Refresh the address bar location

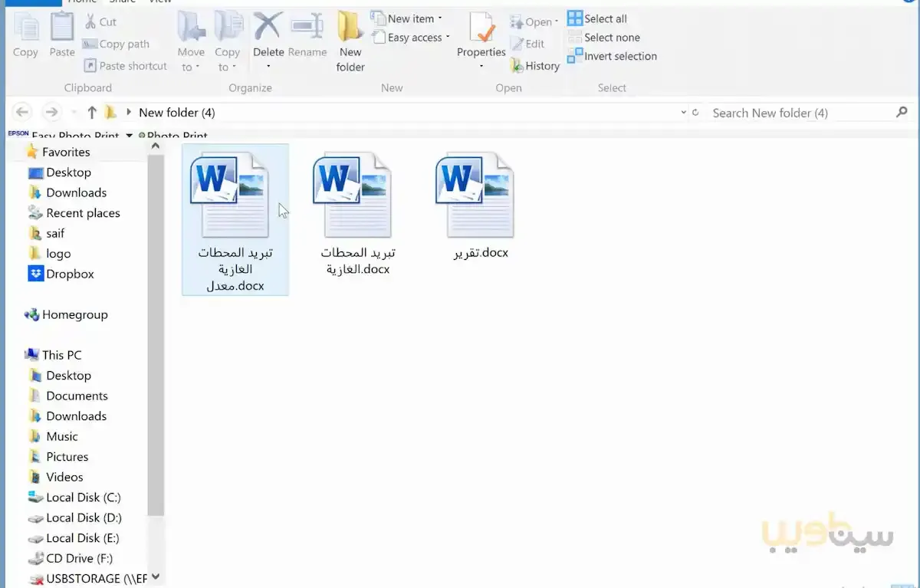[695, 113]
